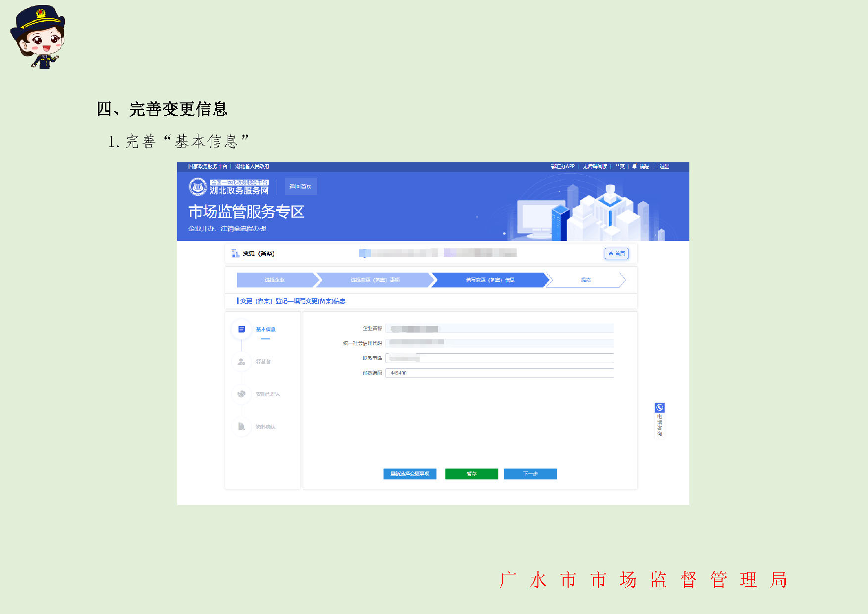Click the user name **奕 in top bar
868x614 pixels.
pyautogui.click(x=620, y=166)
